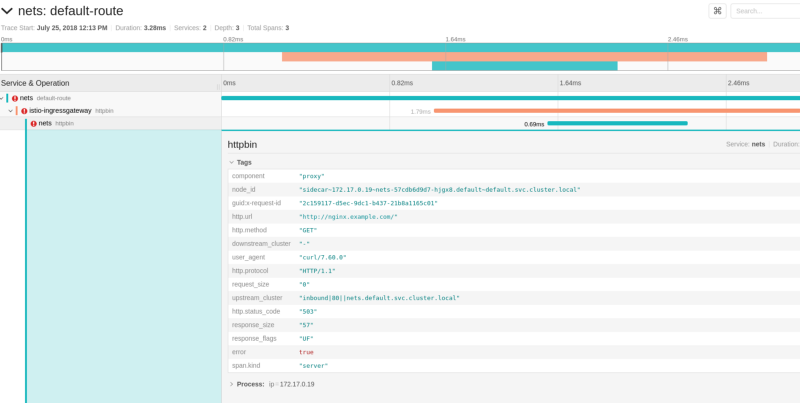
Task: Collapse the nets default-route span children
Action: tap(3, 98)
